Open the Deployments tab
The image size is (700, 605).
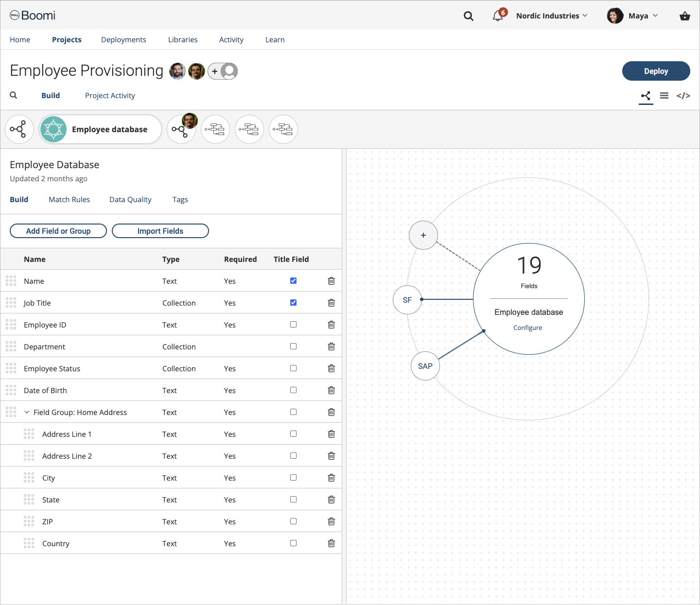123,40
